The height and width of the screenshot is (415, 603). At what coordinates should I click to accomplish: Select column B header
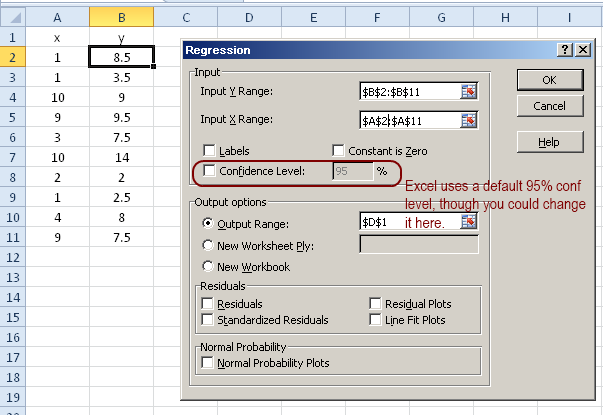pyautogui.click(x=122, y=17)
